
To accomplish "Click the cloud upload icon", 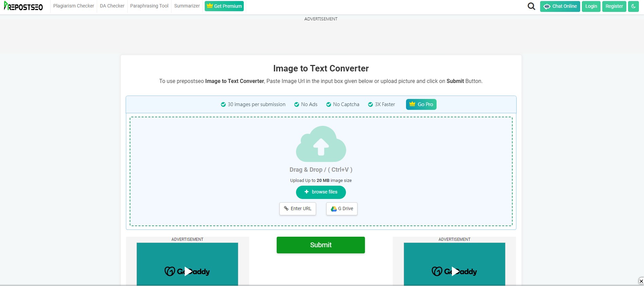I will click(x=321, y=144).
